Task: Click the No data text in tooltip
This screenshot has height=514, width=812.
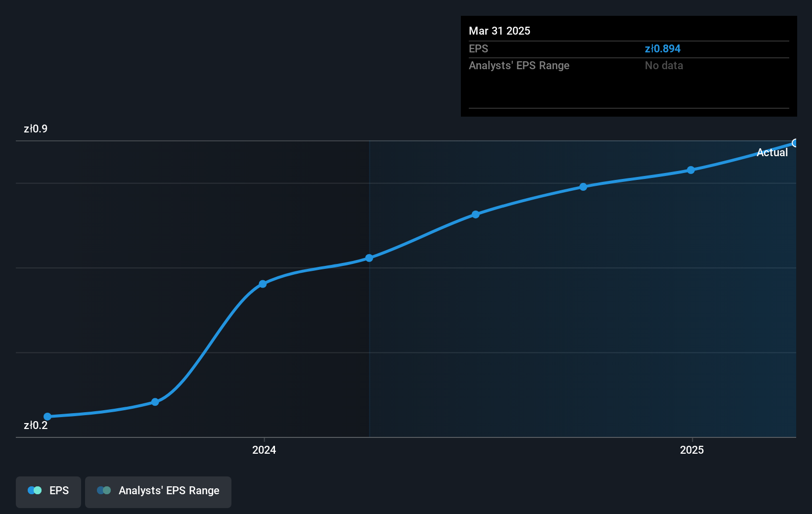Action: (x=664, y=65)
